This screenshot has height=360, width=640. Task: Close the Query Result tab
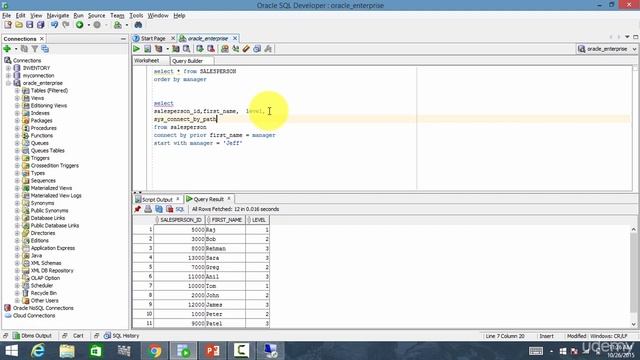coord(229,199)
